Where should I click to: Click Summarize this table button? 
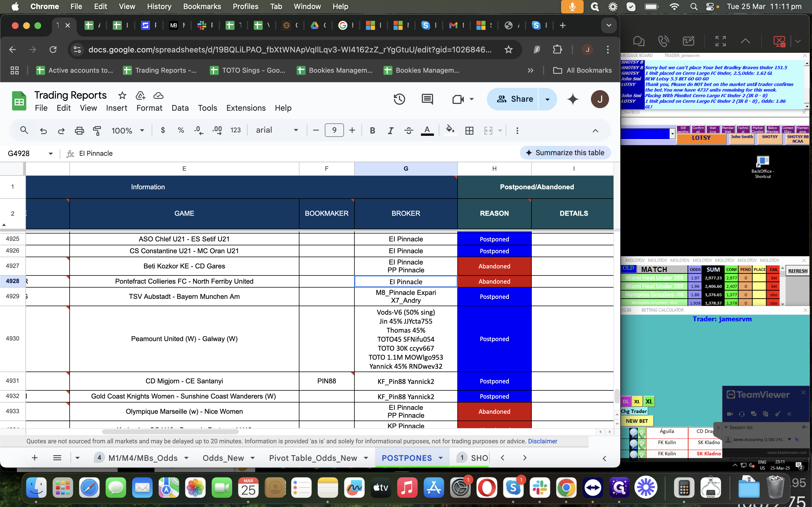tap(565, 153)
